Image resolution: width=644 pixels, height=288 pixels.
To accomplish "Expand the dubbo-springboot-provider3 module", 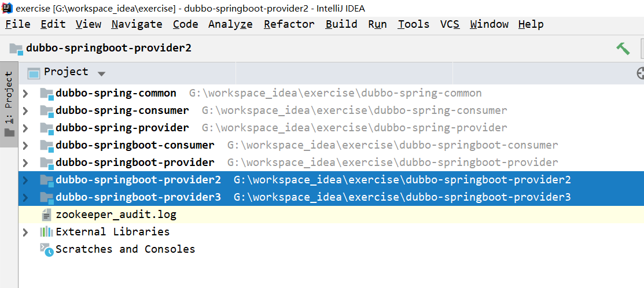I will (25, 197).
